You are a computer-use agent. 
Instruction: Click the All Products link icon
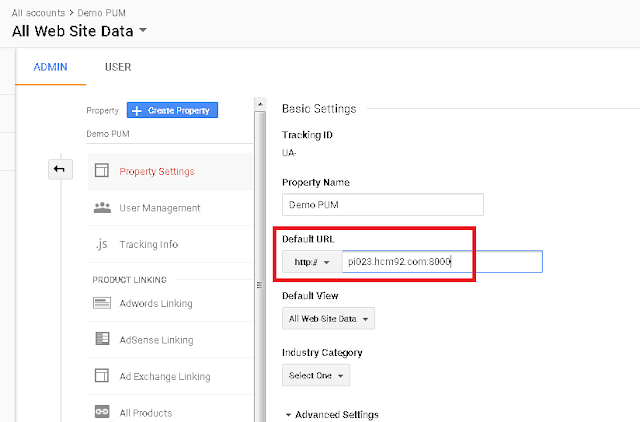click(101, 412)
